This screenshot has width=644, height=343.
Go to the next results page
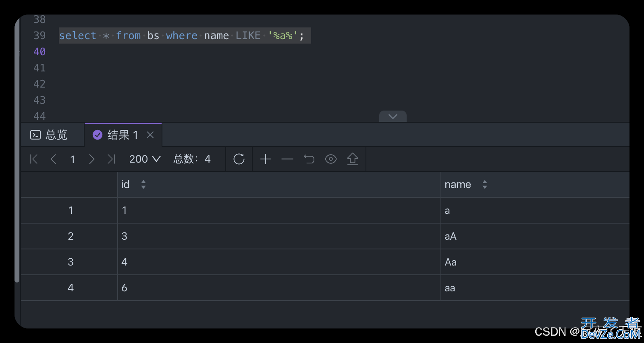click(92, 159)
